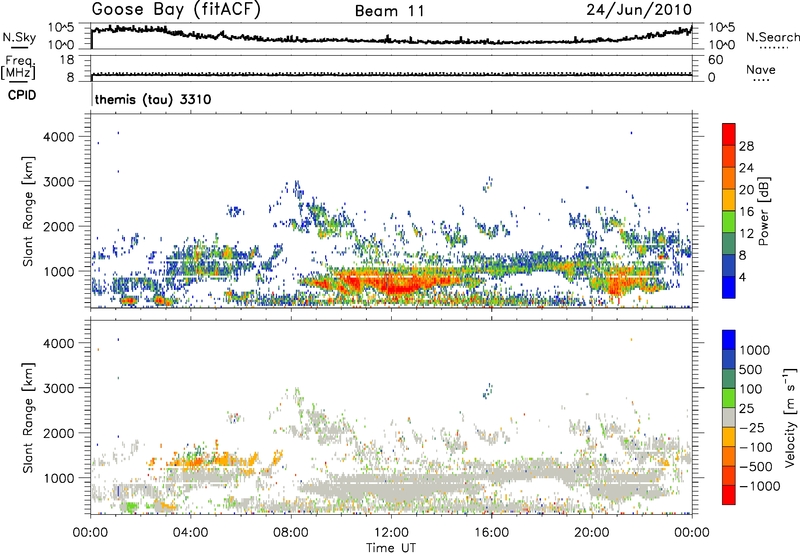The height and width of the screenshot is (554, 800).
Task: Click the '60' Nave axis tick label
Action: (x=715, y=60)
